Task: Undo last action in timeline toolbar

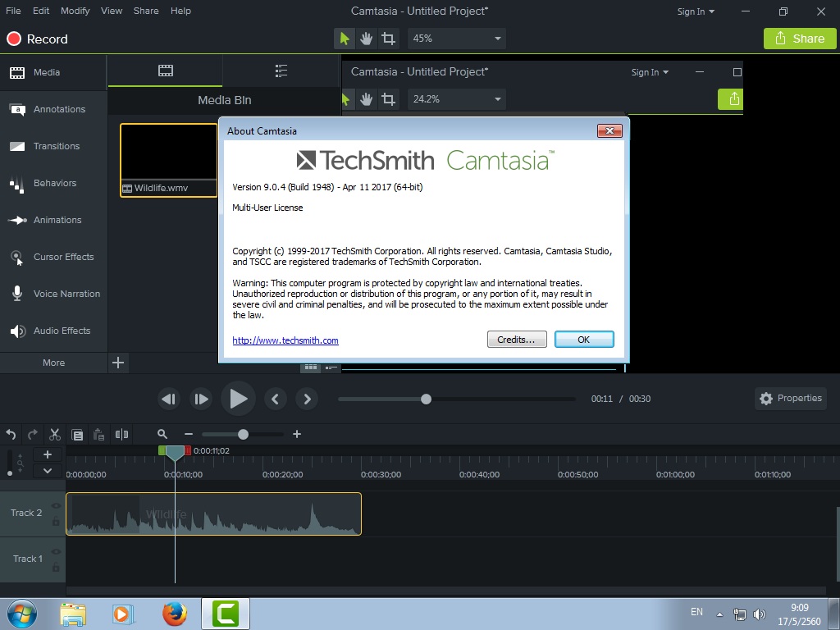Action: 11,435
